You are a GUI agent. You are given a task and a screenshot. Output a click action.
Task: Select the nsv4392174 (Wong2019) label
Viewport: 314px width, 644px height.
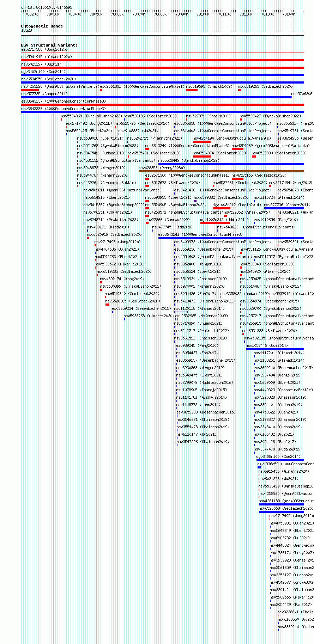click(122, 279)
